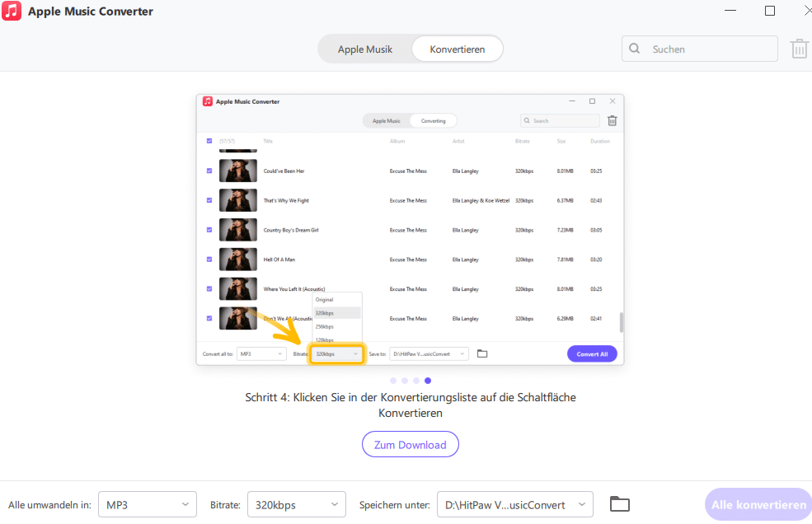Click the "Speichern unter:" label
The height and width of the screenshot is (524, 812).
[395, 505]
